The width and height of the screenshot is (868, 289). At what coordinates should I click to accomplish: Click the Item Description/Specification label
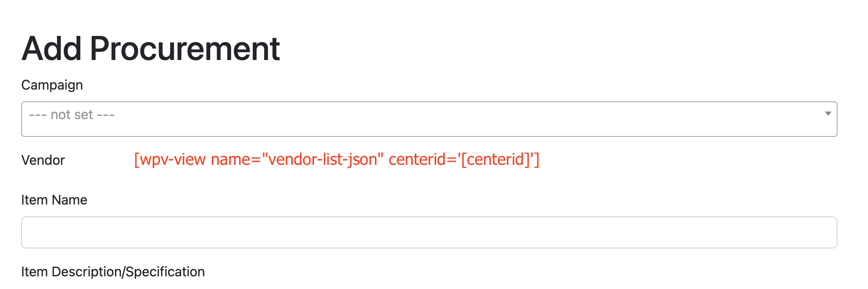(x=113, y=272)
